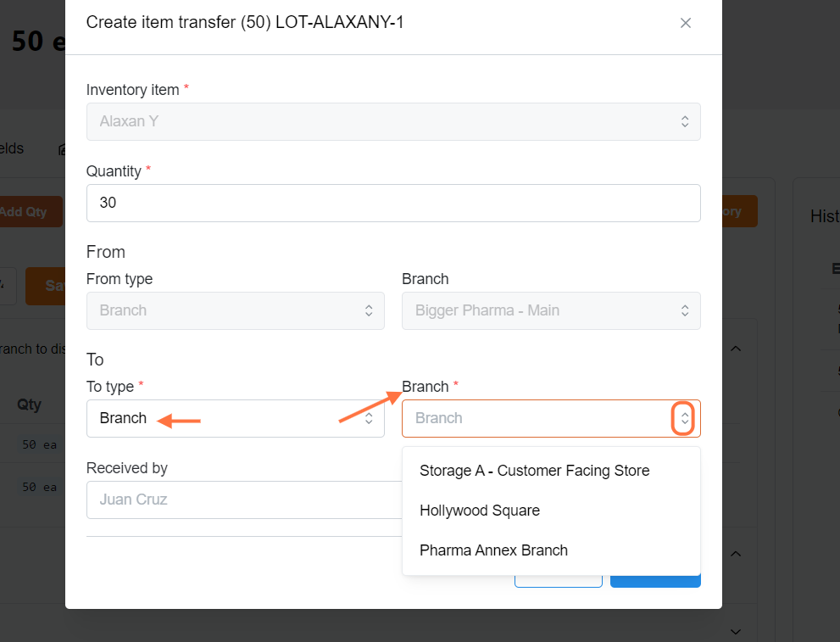840x642 pixels.
Task: Click the chevron icon in the To type field
Action: [369, 419]
